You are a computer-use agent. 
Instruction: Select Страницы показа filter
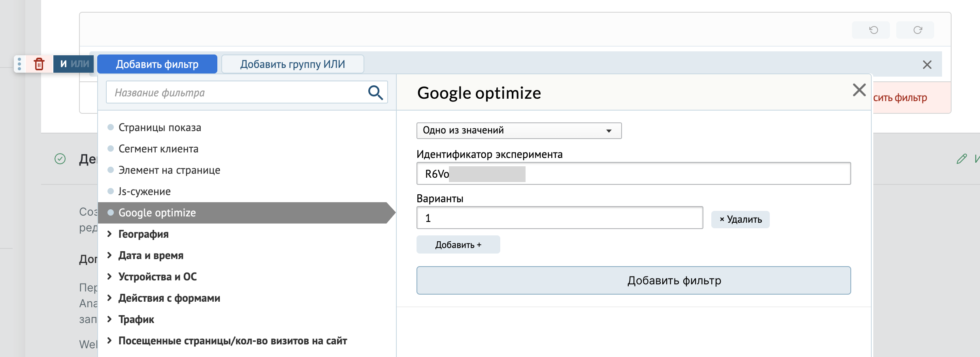[160, 128]
